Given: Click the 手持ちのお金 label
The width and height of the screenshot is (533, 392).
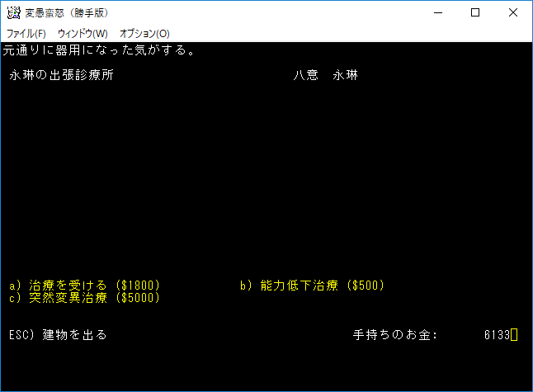Looking at the screenshot, I should pyautogui.click(x=395, y=335).
